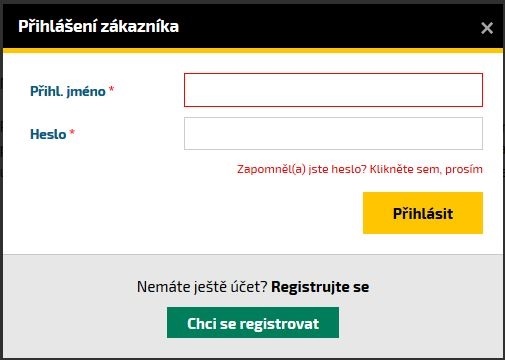Click the red asterisk beside Heslo
This screenshot has height=360, width=505.
click(x=72, y=132)
